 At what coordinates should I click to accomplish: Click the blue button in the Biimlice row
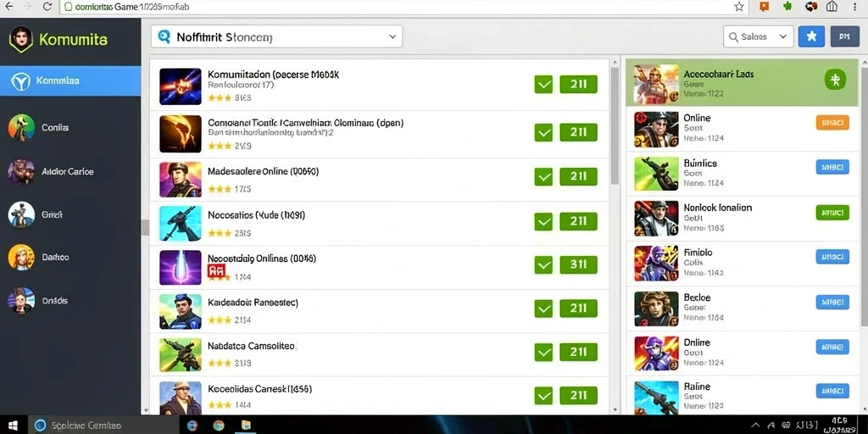pyautogui.click(x=832, y=167)
